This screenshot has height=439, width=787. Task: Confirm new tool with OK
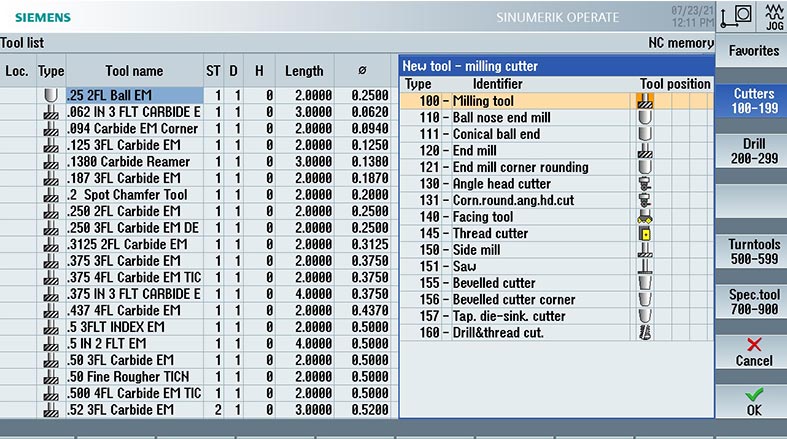(753, 402)
